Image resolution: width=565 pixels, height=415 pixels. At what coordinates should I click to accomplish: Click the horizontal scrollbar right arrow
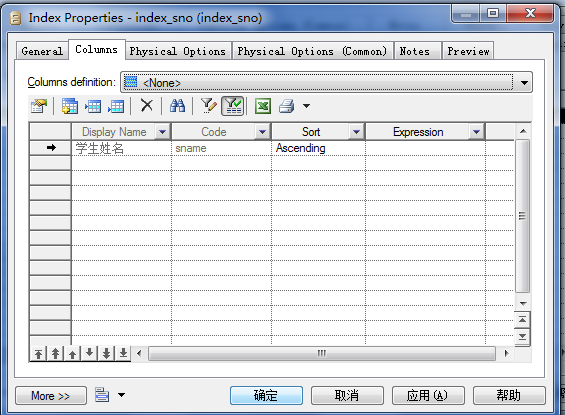[x=506, y=353]
